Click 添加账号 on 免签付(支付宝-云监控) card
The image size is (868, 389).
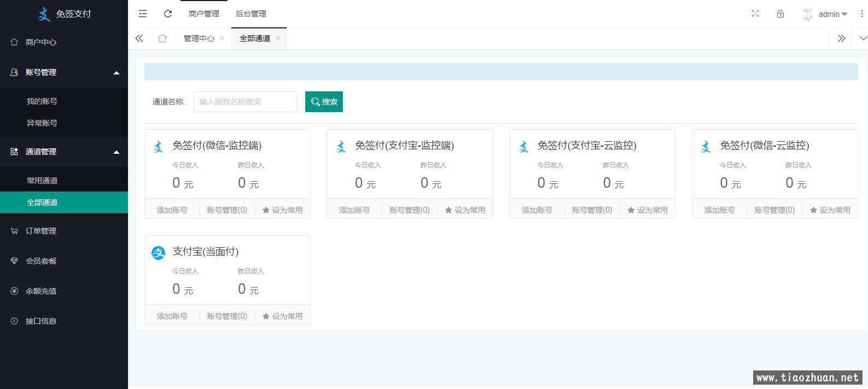point(537,210)
